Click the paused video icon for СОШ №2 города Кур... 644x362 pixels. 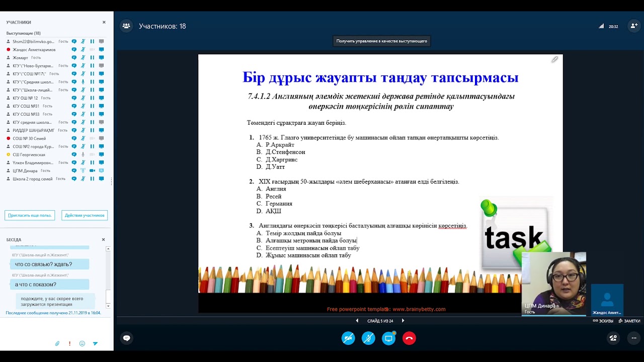92,146
